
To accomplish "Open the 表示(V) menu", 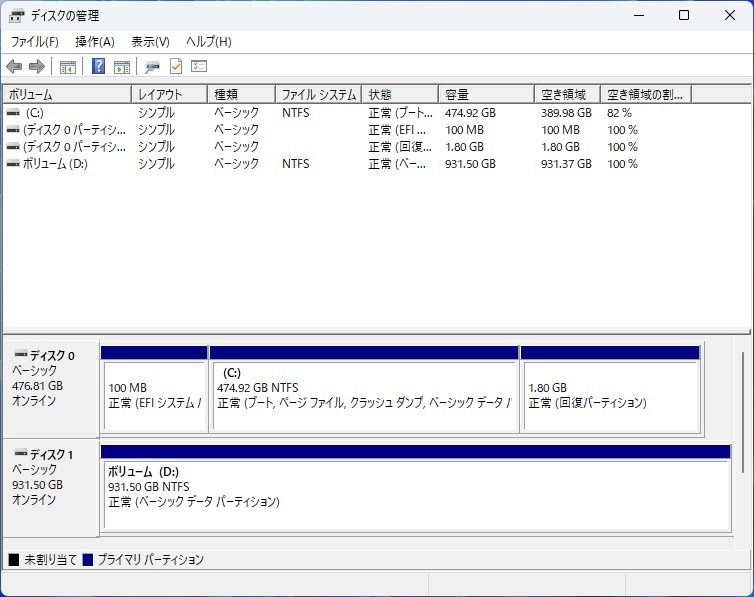I will [150, 42].
